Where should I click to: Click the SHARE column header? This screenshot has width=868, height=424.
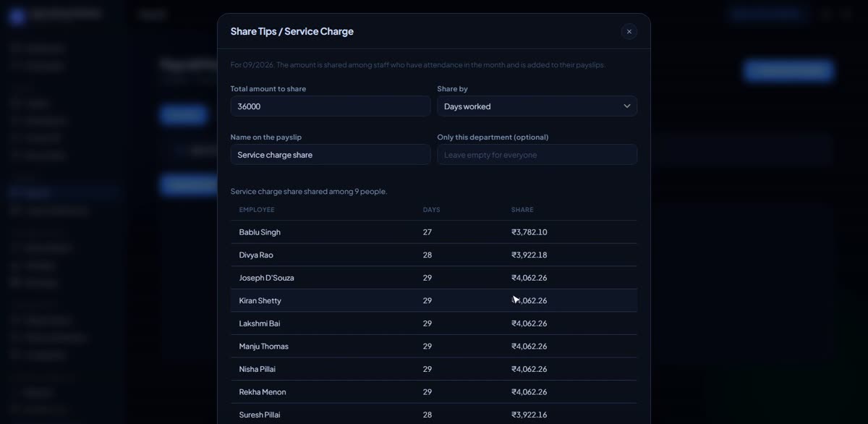(x=522, y=210)
